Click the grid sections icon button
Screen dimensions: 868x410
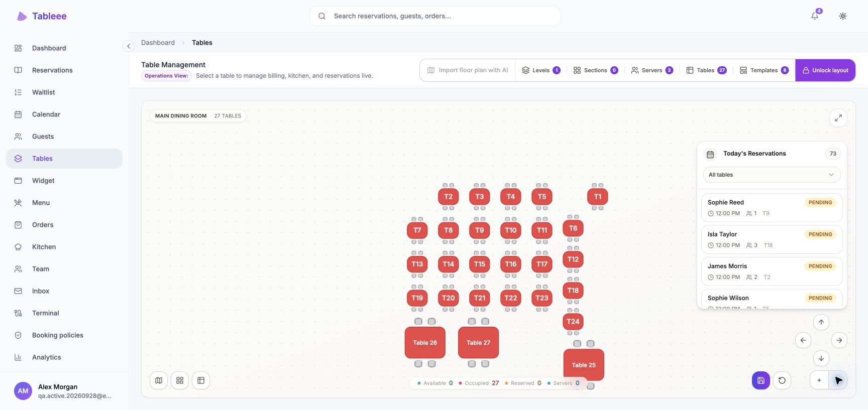180,380
